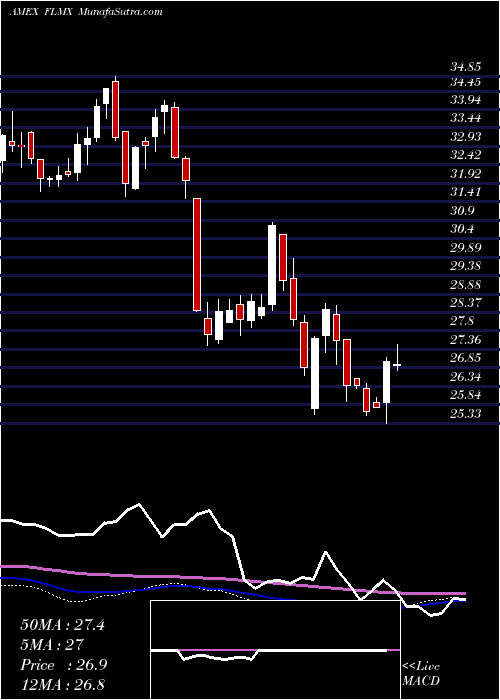This screenshot has width=500, height=700.
Task: Select the 25.84 price axis label
Action: point(465,395)
